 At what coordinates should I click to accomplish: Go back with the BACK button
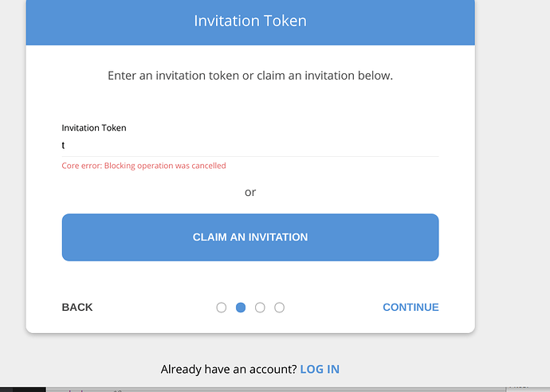[x=77, y=308]
